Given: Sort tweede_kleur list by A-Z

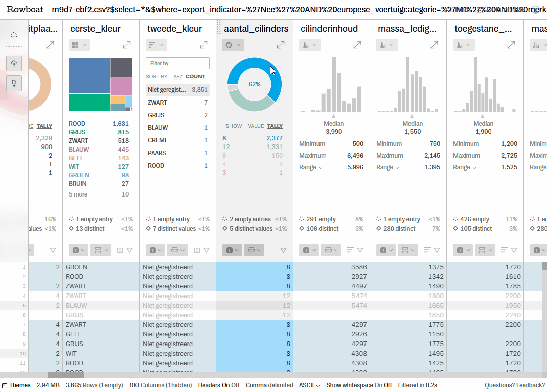Looking at the screenshot, I should (x=177, y=77).
